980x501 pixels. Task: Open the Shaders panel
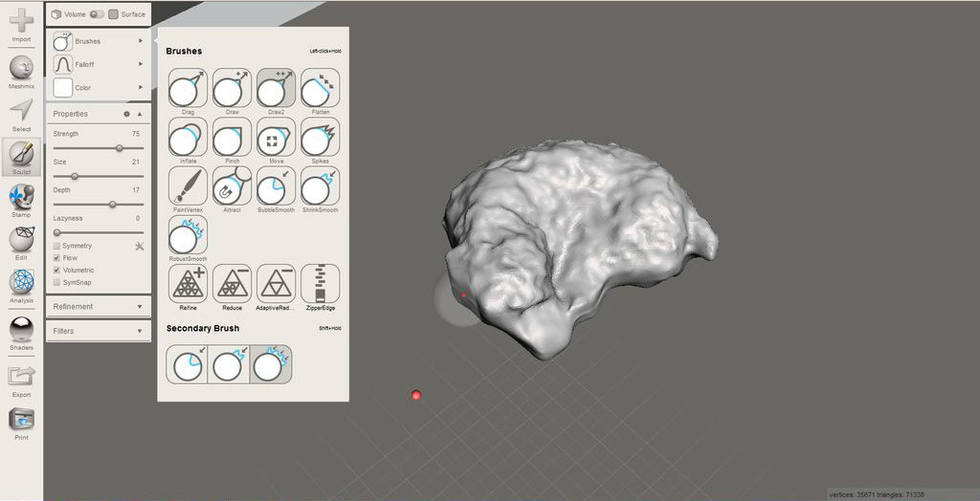tap(21, 334)
